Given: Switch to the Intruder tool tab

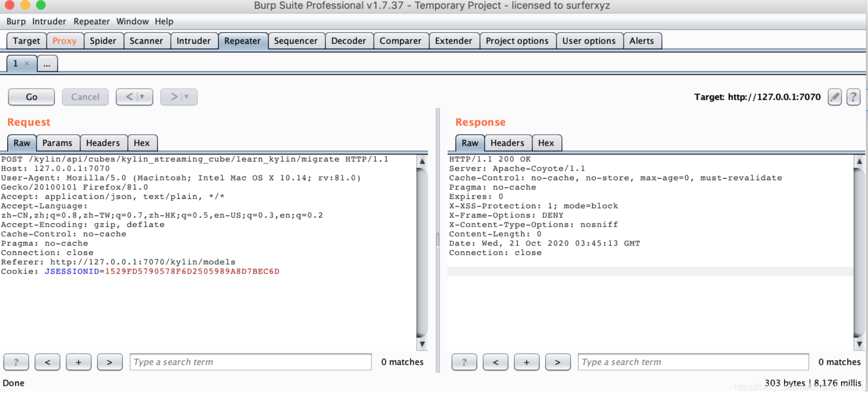Looking at the screenshot, I should [x=194, y=41].
